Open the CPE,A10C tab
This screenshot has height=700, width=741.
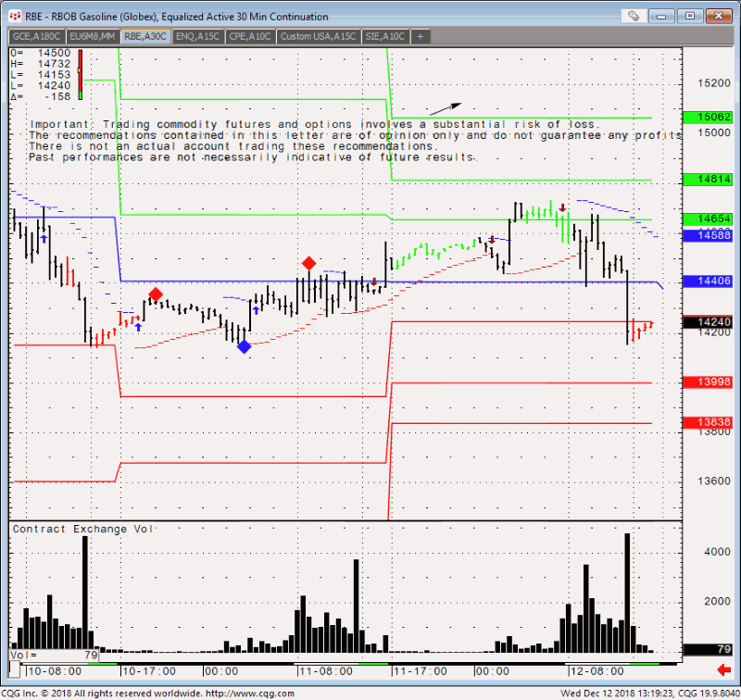[x=249, y=36]
